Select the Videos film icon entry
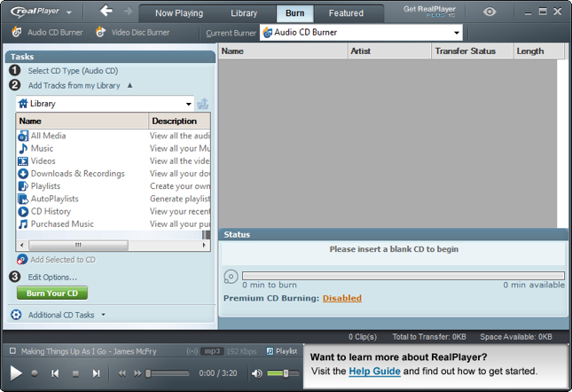 coord(23,161)
